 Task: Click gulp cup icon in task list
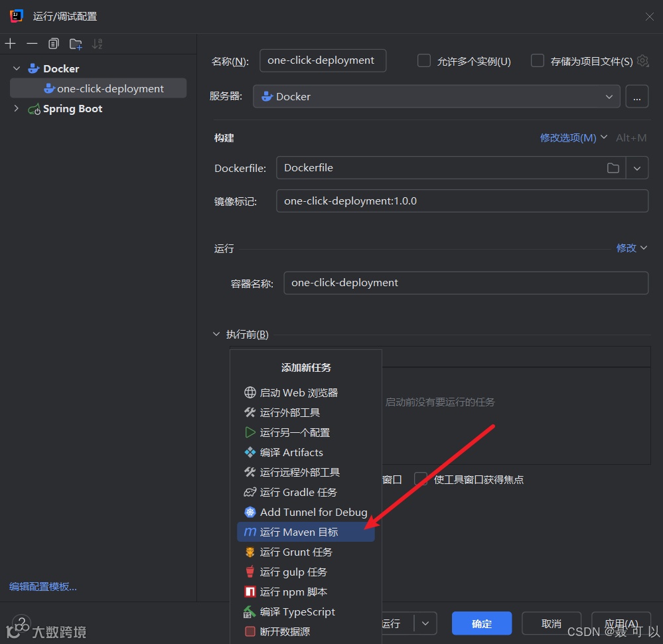pyautogui.click(x=250, y=572)
